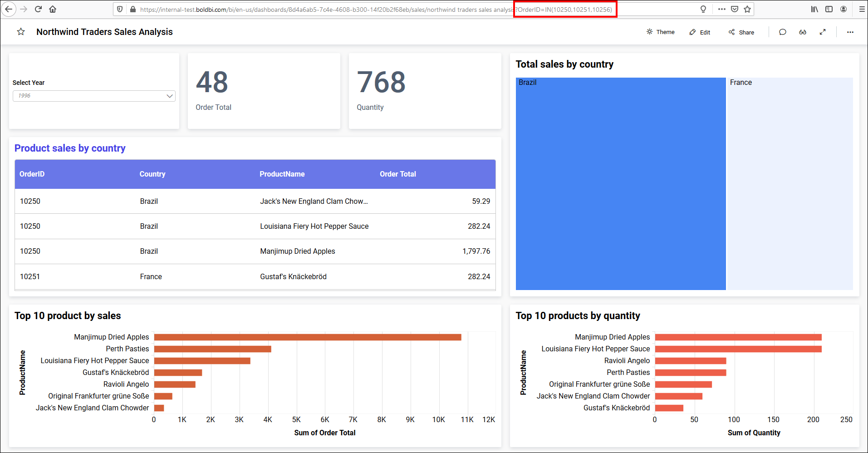The height and width of the screenshot is (453, 868).
Task: Open the dashboard comments icon
Action: (782, 32)
